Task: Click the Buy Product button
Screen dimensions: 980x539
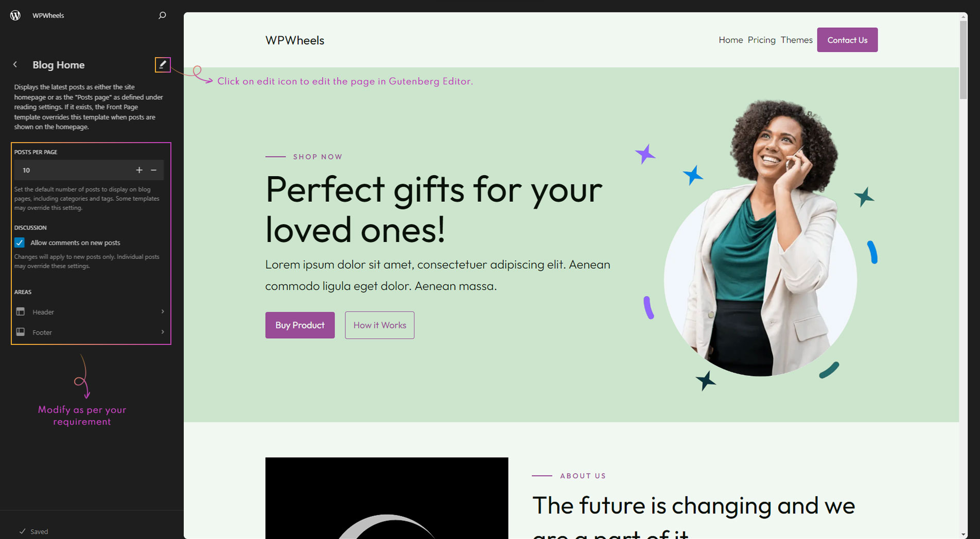Action: (x=300, y=325)
